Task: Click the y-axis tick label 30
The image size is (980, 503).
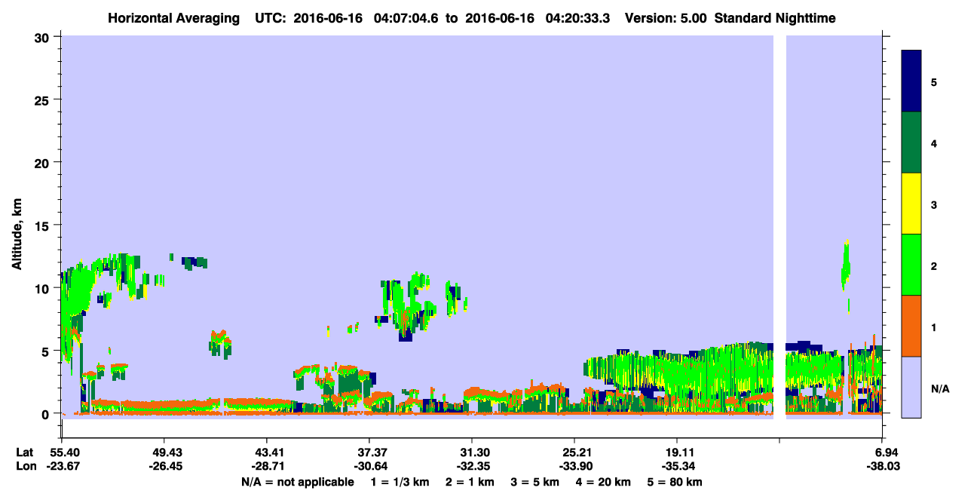Action: click(44, 37)
